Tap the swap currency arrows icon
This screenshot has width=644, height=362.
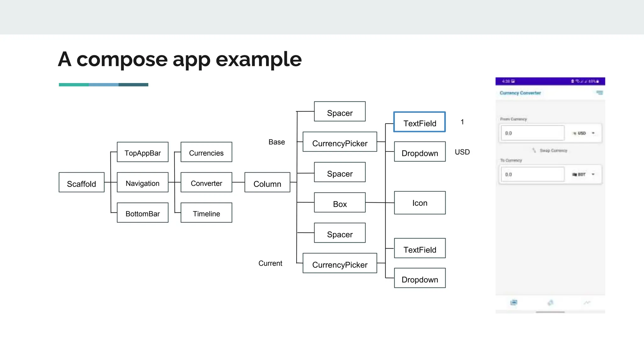click(x=534, y=150)
